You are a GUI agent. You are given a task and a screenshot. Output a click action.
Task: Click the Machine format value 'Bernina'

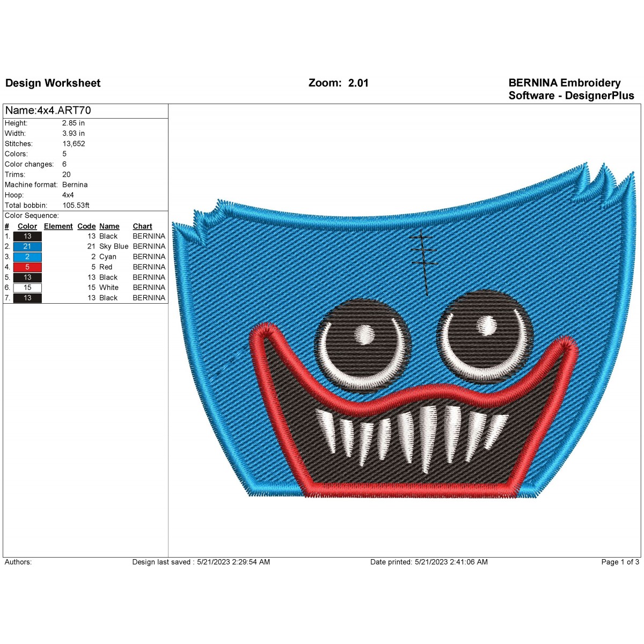tap(75, 185)
